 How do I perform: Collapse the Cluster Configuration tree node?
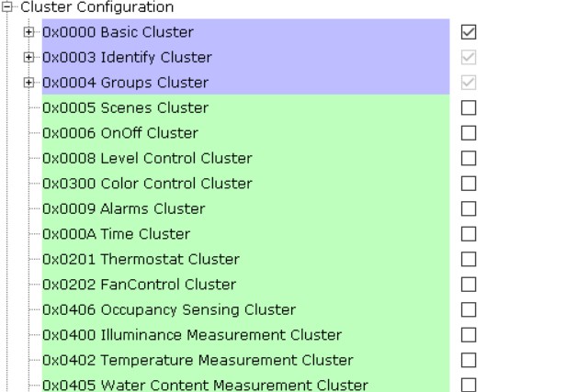point(8,7)
